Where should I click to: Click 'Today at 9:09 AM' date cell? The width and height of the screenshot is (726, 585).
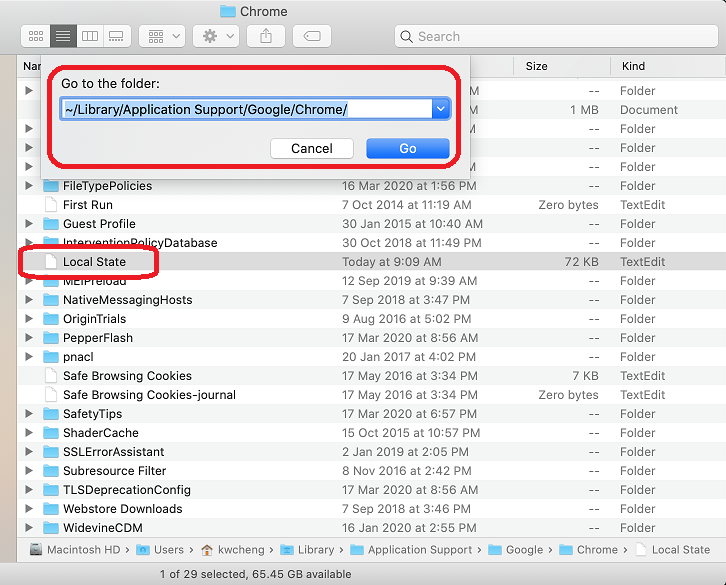click(x=392, y=262)
